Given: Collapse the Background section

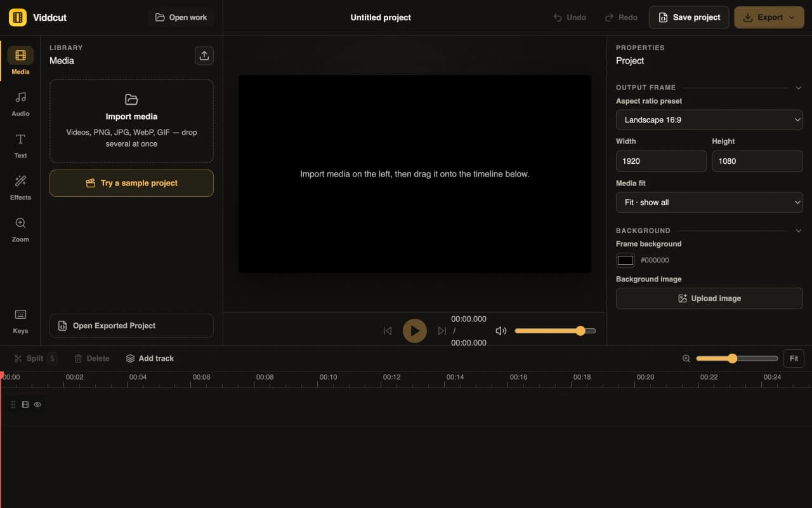Looking at the screenshot, I should [799, 231].
